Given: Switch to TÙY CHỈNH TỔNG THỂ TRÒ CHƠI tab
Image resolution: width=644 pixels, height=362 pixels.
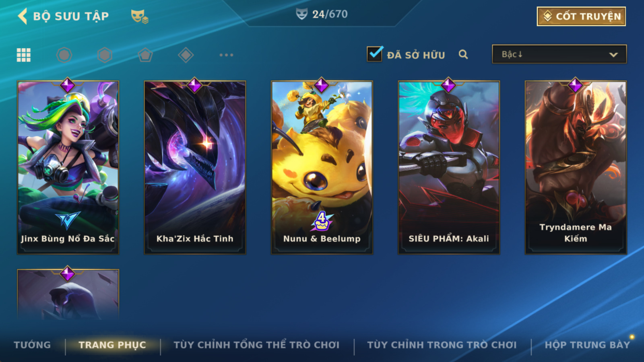Looking at the screenshot, I should pos(256,345).
